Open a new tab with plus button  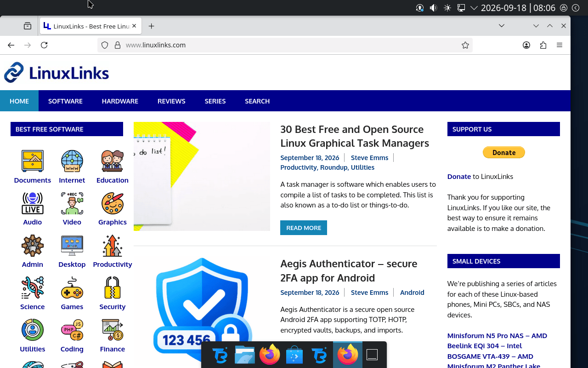(x=151, y=26)
